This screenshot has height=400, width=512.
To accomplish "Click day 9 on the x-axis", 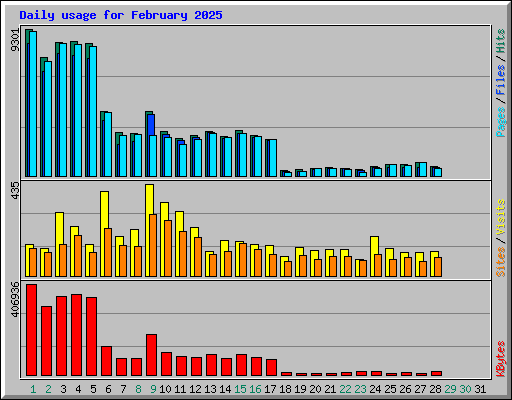I will (x=153, y=389).
